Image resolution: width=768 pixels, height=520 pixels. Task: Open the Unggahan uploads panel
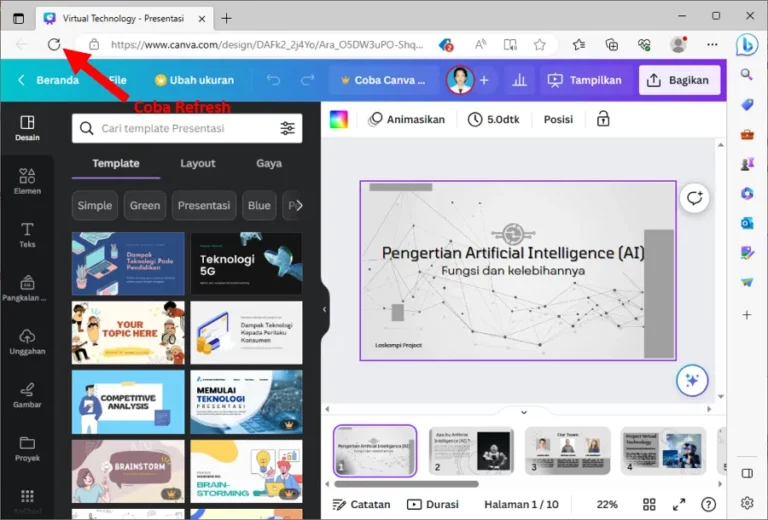[x=27, y=342]
